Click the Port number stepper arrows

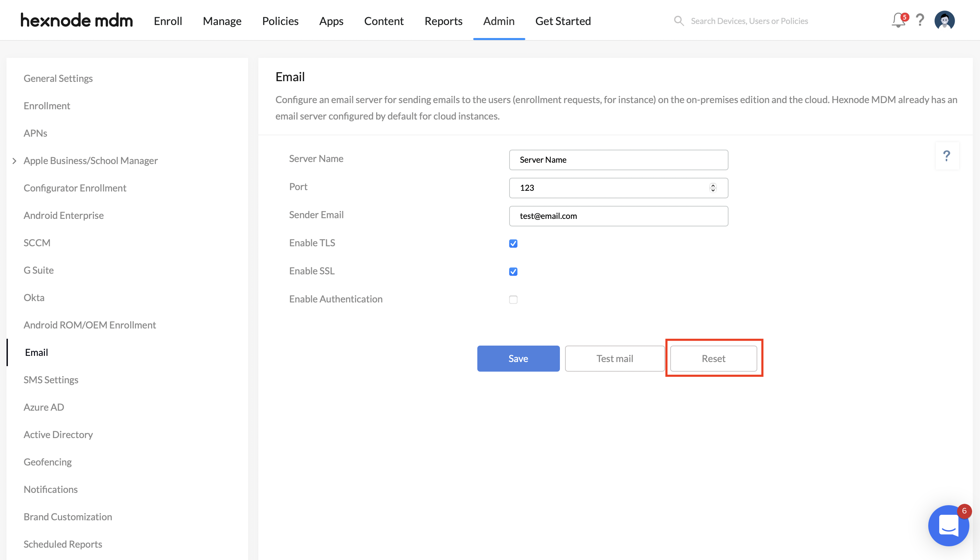pyautogui.click(x=713, y=188)
